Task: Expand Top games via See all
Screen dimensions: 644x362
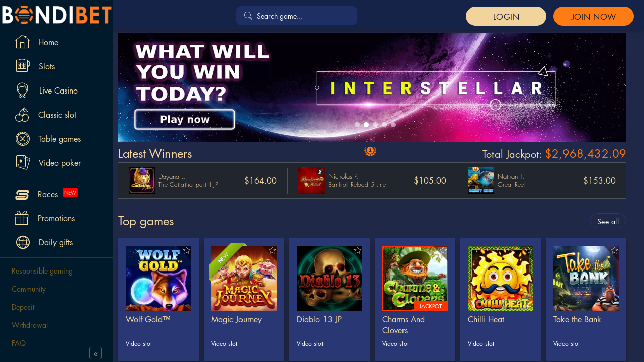Action: [608, 221]
